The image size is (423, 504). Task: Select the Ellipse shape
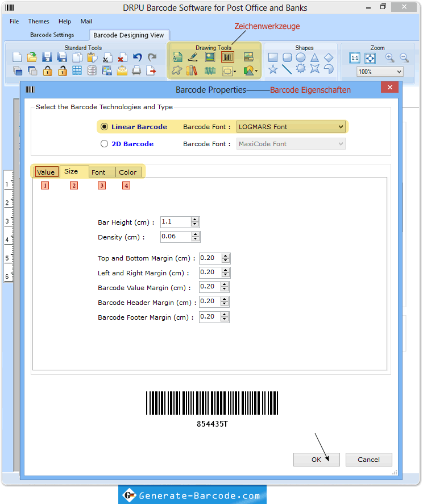pos(301,57)
